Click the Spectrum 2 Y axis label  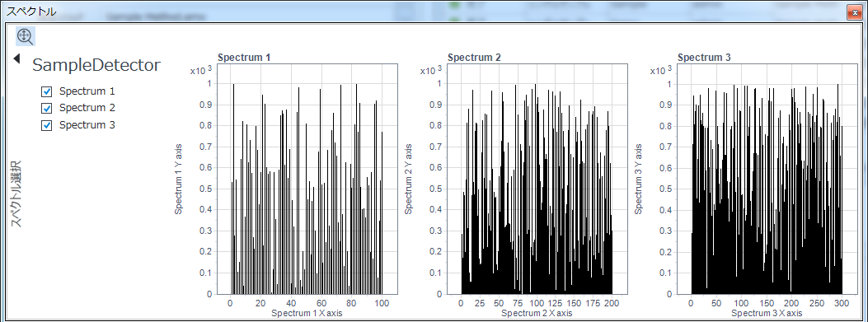409,180
